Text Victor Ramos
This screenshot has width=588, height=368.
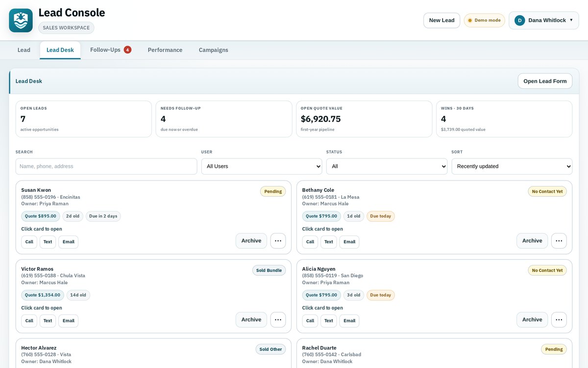(x=48, y=321)
